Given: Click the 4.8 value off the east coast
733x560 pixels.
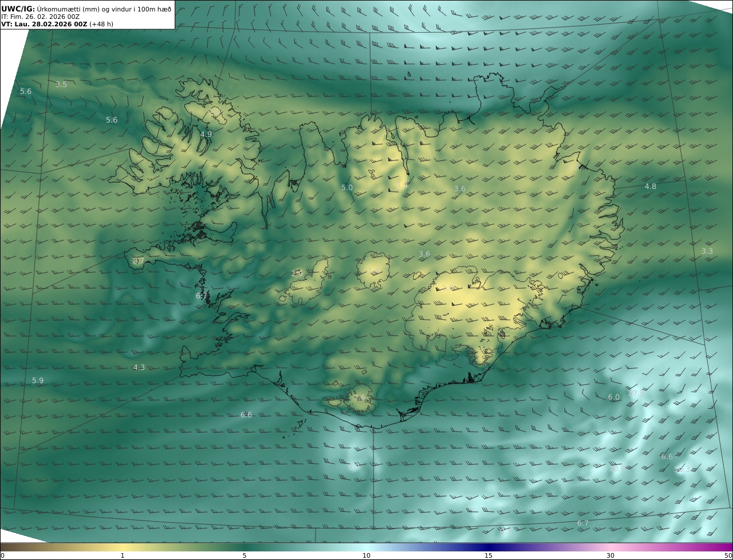Looking at the screenshot, I should point(651,187).
